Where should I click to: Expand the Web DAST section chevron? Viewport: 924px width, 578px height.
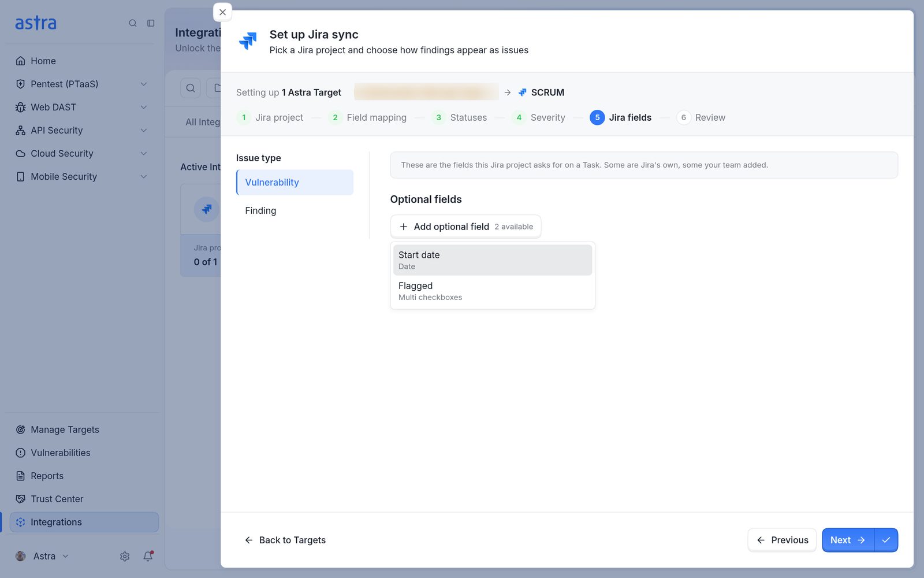144,107
